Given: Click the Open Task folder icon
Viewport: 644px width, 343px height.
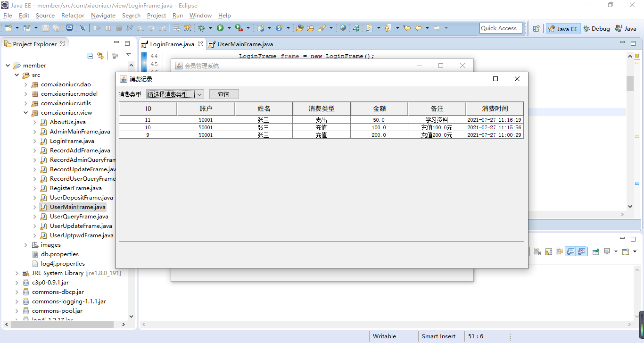Looking at the screenshot, I should (x=310, y=28).
